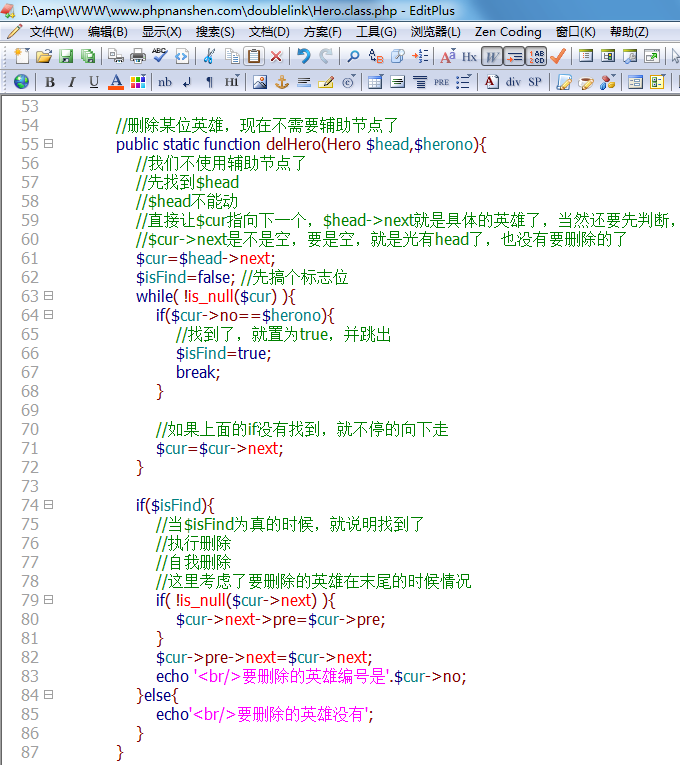The height and width of the screenshot is (765, 680).
Task: Open the Replace tool
Action: pos(376,57)
